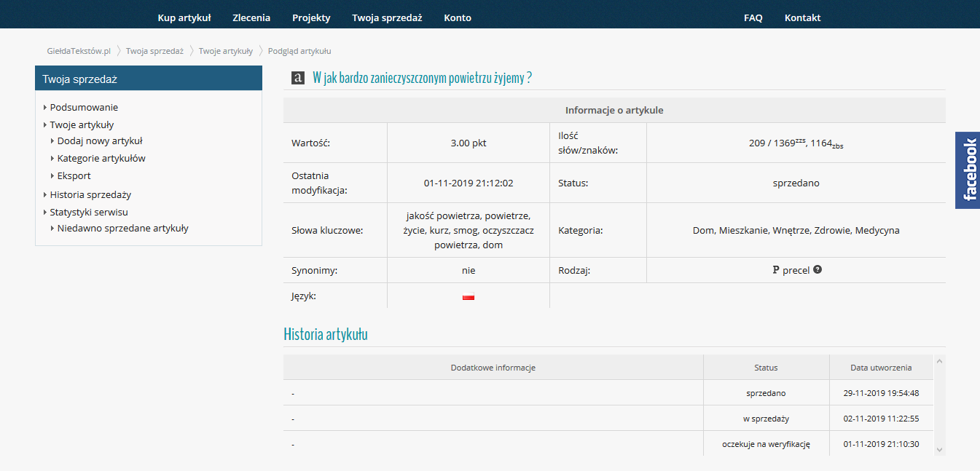The width and height of the screenshot is (980, 471).
Task: Open the "Konto" menu
Action: click(458, 17)
